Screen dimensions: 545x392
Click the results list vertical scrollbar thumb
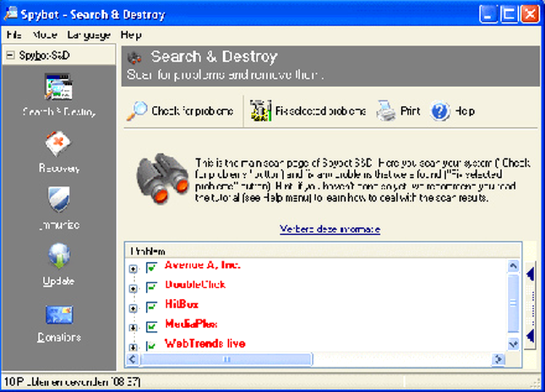point(513,304)
